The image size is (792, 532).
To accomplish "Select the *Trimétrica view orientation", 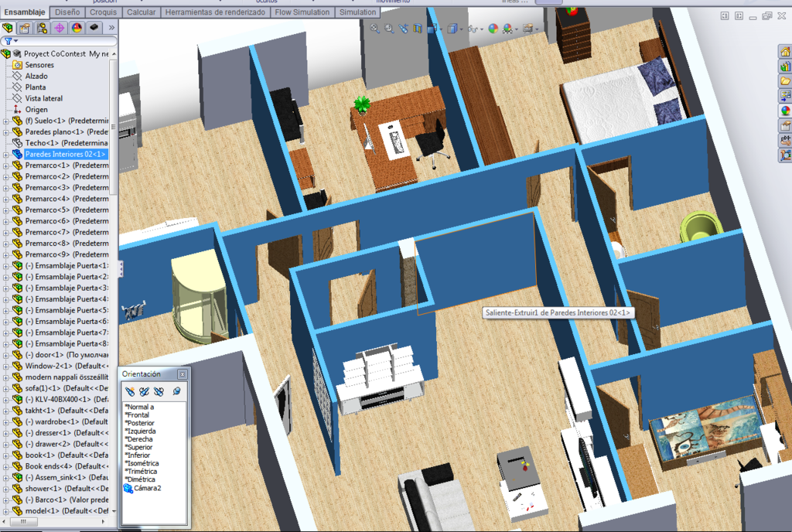I will (x=141, y=472).
